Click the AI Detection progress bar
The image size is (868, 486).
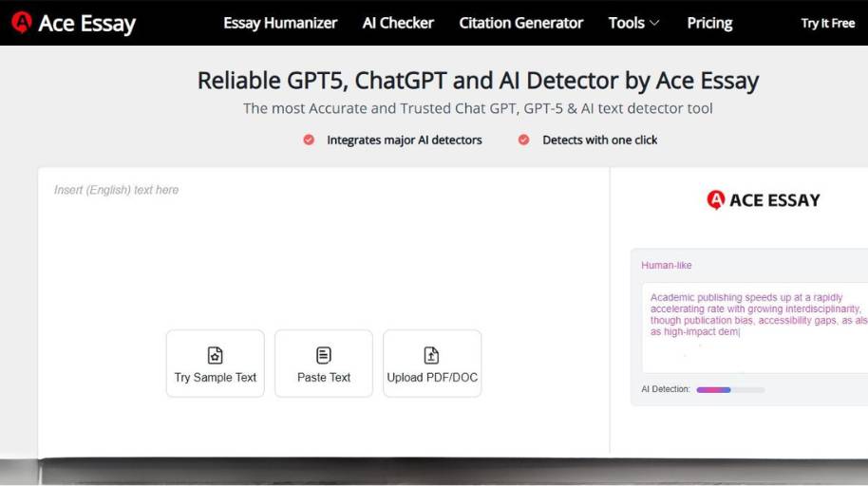point(729,389)
